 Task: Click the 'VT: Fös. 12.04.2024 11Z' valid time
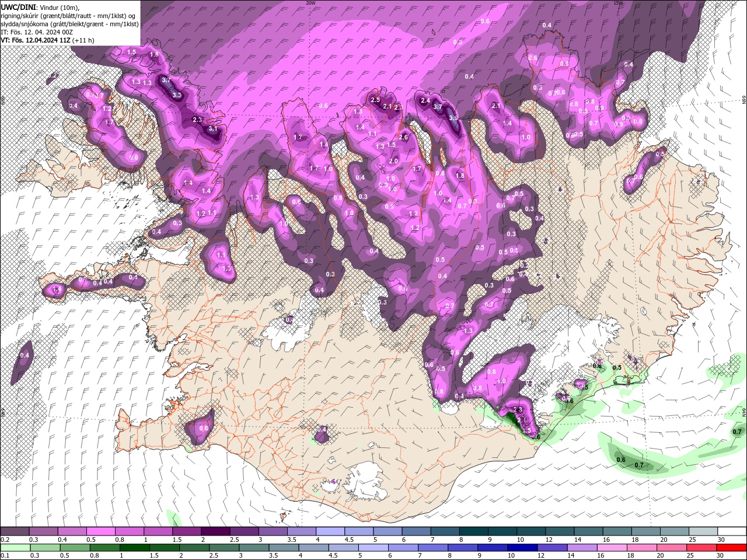coord(36,40)
